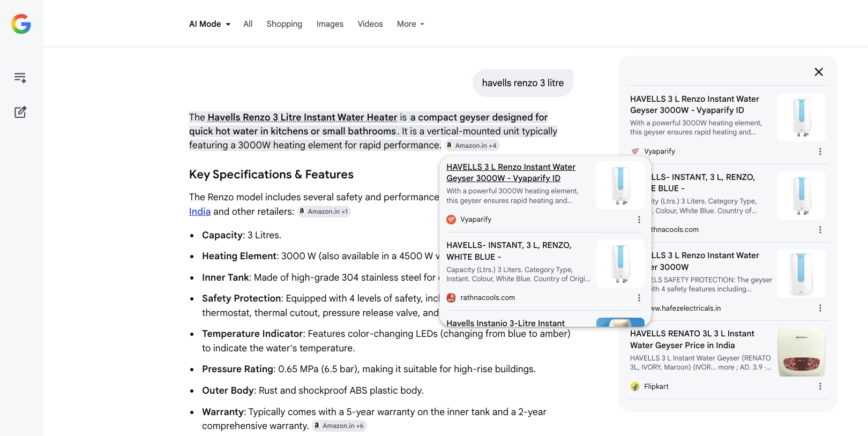Click the Flipkart favicon in side panel
The image size is (868, 436).
(635, 386)
